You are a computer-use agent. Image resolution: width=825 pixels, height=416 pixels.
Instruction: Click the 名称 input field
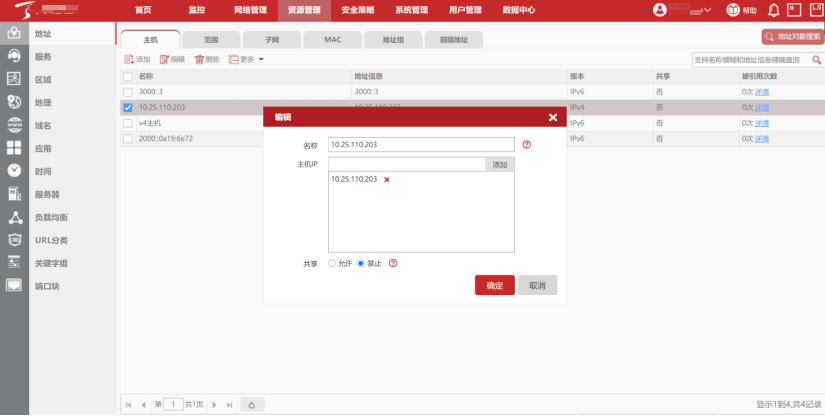click(421, 144)
